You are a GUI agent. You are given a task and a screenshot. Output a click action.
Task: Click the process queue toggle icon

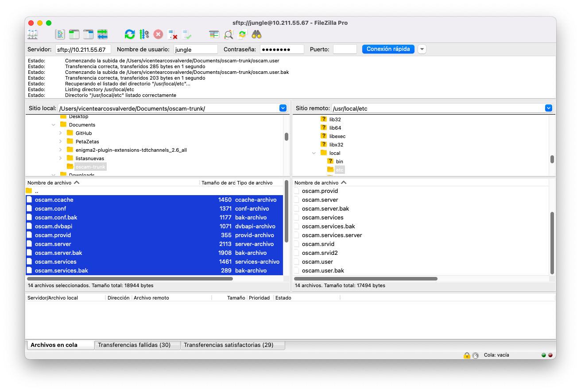click(144, 35)
